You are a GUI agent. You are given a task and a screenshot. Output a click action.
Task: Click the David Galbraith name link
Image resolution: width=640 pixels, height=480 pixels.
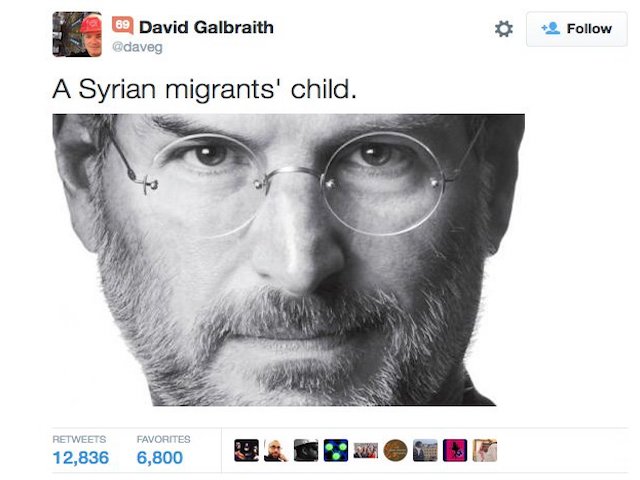tap(206, 27)
